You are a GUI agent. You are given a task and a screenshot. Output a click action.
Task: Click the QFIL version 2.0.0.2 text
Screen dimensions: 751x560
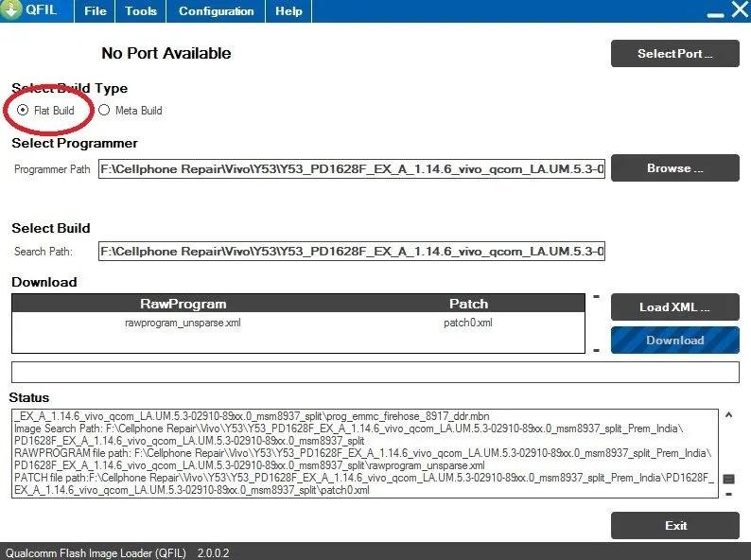pos(213,553)
